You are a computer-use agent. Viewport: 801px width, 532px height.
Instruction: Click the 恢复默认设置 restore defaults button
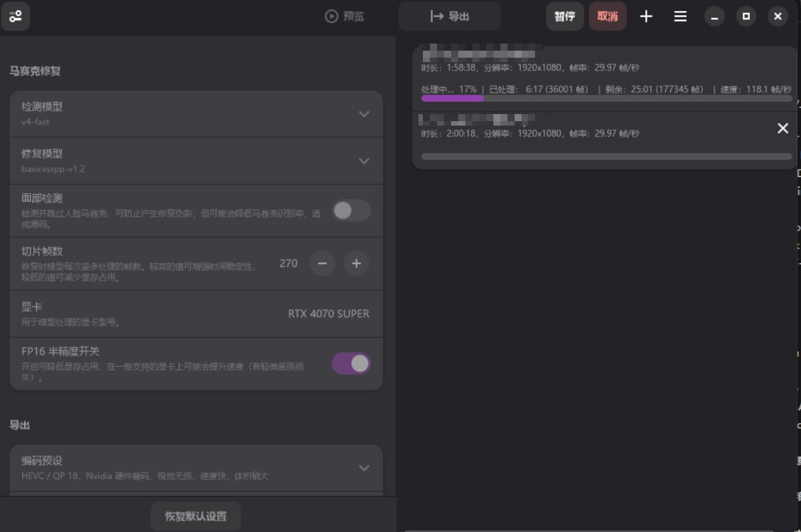[195, 515]
